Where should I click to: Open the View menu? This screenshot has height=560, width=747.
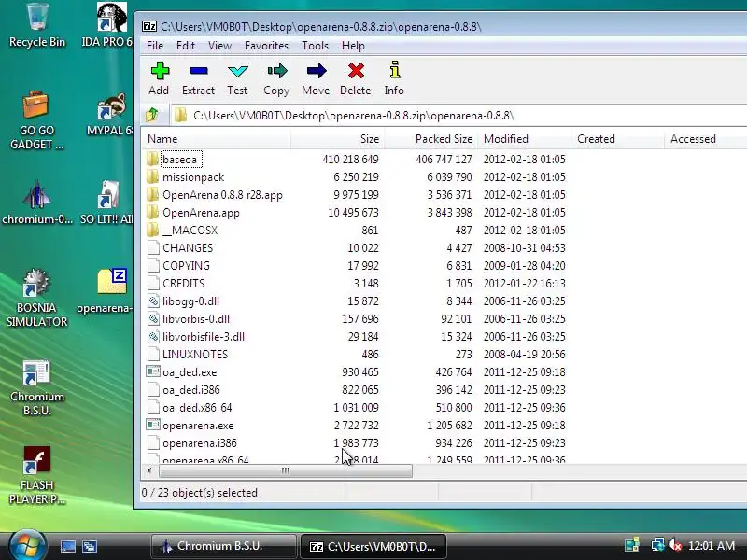(219, 46)
